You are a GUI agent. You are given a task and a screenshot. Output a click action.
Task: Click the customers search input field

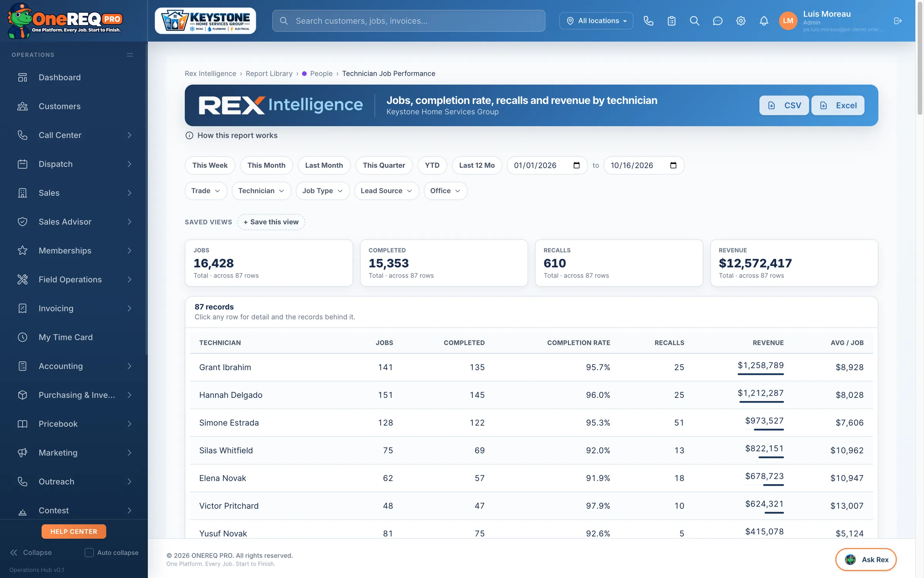[x=408, y=21]
